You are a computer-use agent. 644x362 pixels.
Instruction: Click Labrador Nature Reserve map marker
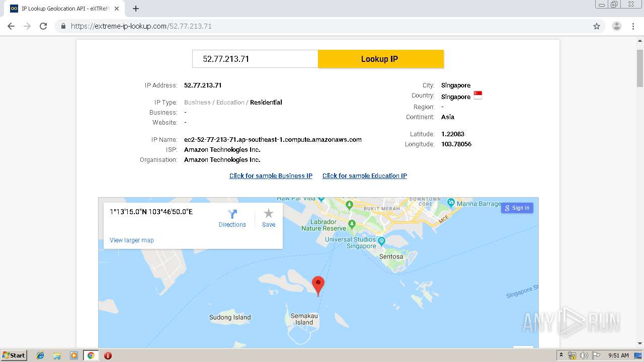(352, 224)
